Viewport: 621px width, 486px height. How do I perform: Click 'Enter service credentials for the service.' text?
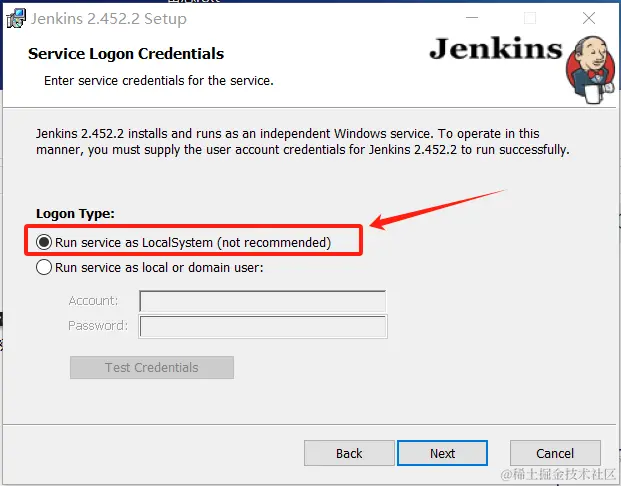(159, 80)
